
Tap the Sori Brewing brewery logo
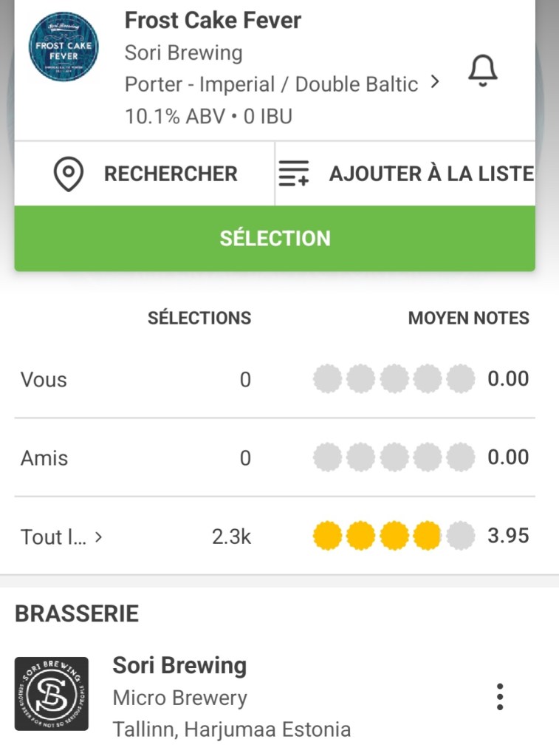[52, 694]
